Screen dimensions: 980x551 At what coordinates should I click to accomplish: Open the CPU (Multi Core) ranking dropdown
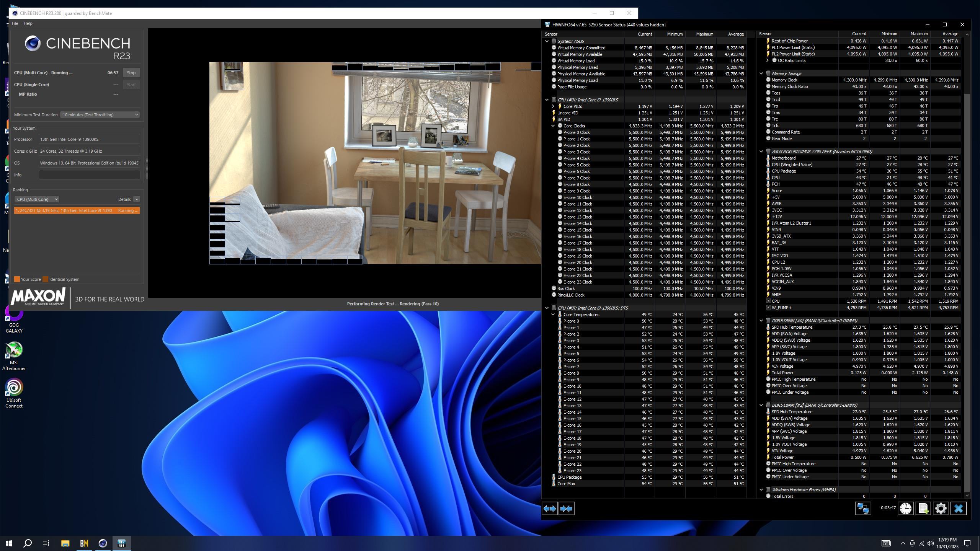coord(37,199)
